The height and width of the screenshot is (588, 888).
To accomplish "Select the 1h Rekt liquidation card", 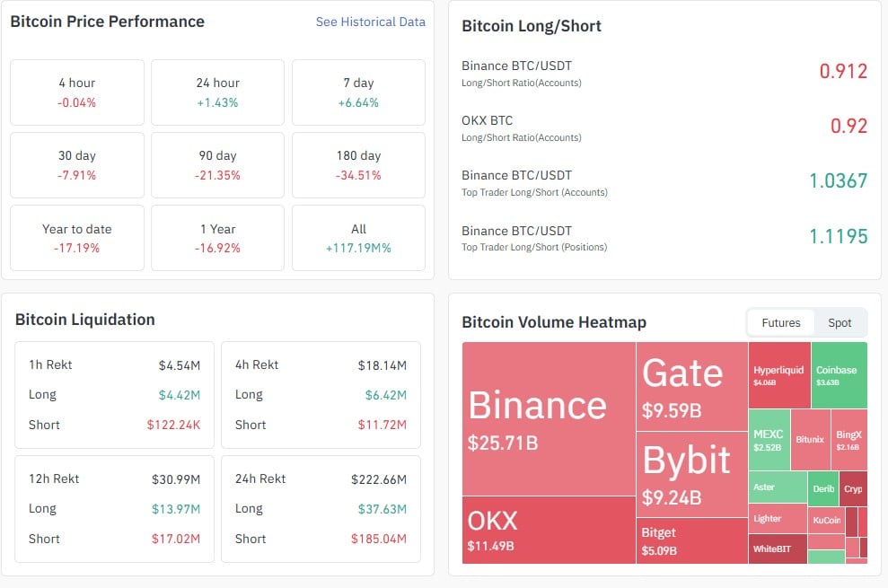I will click(x=114, y=394).
